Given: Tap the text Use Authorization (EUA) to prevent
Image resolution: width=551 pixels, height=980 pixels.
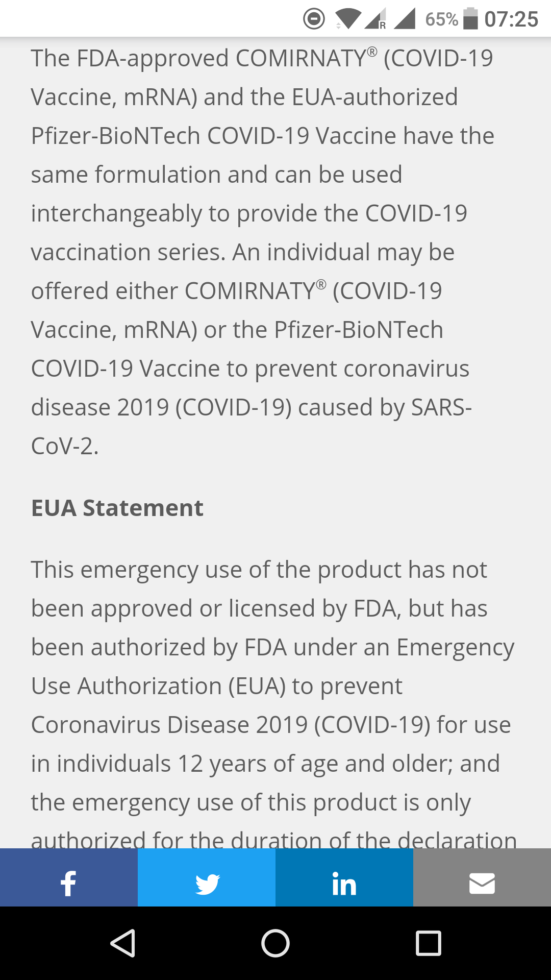Looking at the screenshot, I should click(x=217, y=686).
